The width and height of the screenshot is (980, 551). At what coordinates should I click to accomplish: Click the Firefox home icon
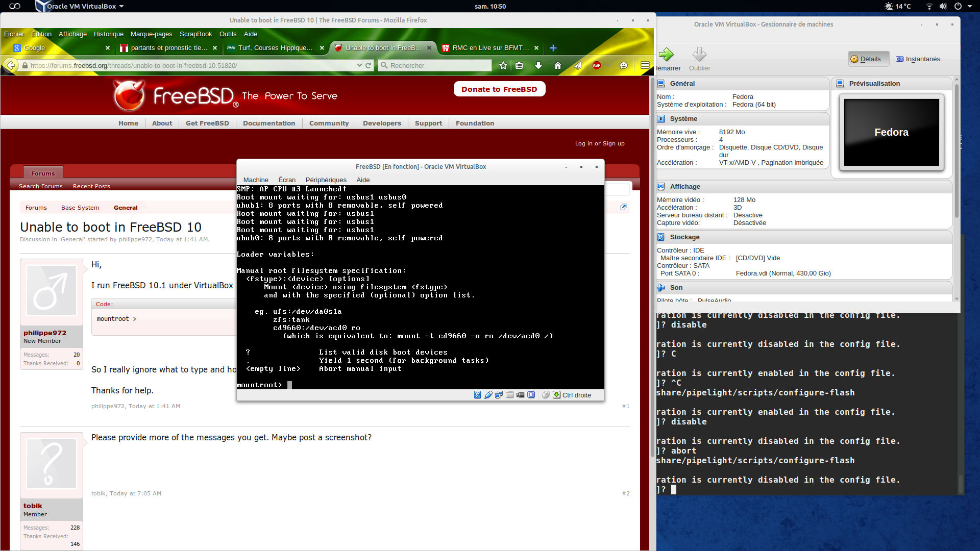pyautogui.click(x=557, y=65)
